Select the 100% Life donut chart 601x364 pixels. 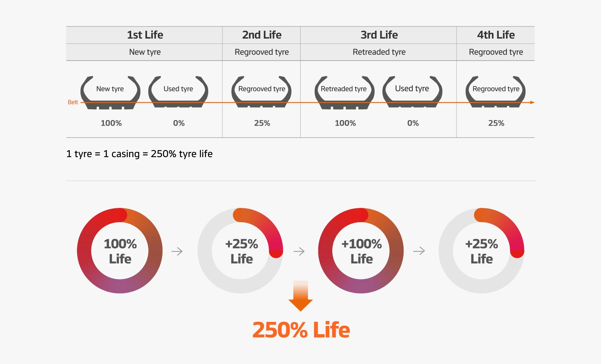point(120,251)
